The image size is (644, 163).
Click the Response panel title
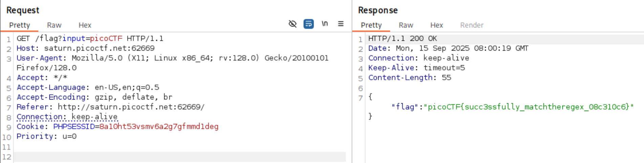pyautogui.click(x=378, y=10)
